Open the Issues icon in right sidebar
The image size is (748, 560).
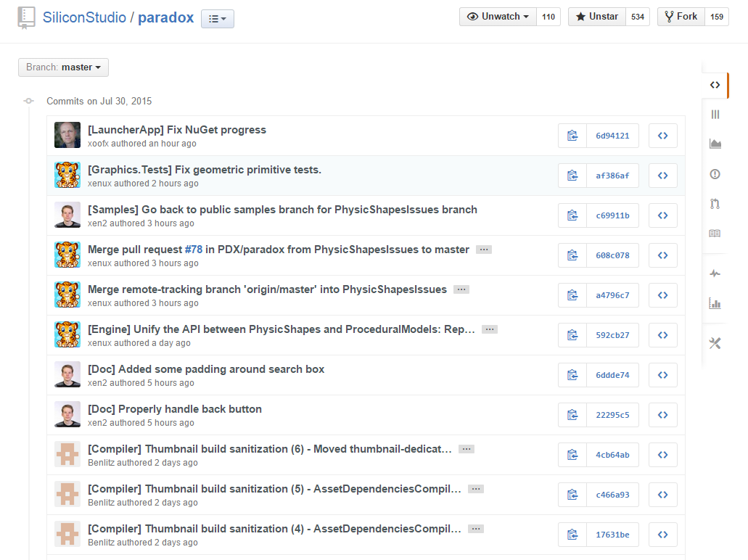tap(715, 174)
